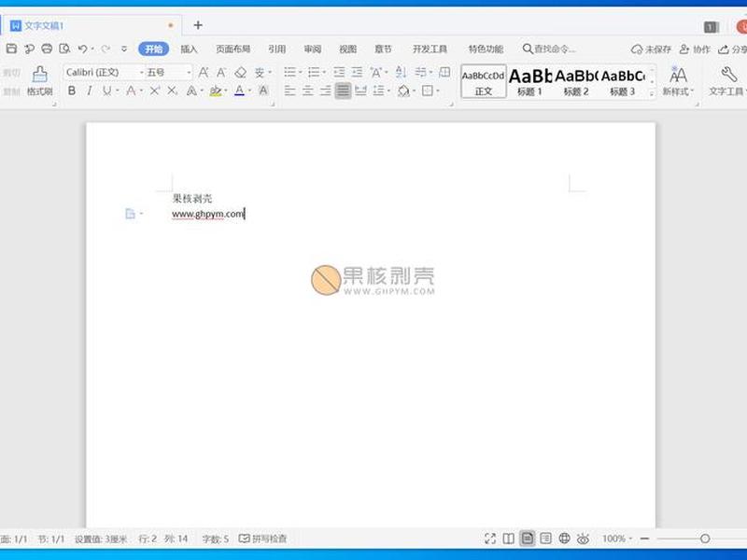The height and width of the screenshot is (560, 747).
Task: Open the Insert (插入) ribbon tab
Action: (x=189, y=49)
